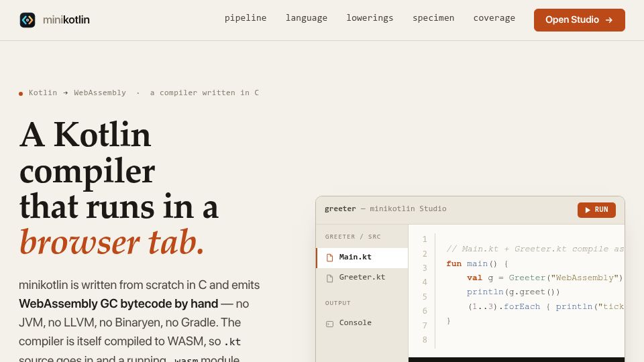644x362 pixels.
Task: Click the minikotlin logo icon
Action: click(28, 19)
